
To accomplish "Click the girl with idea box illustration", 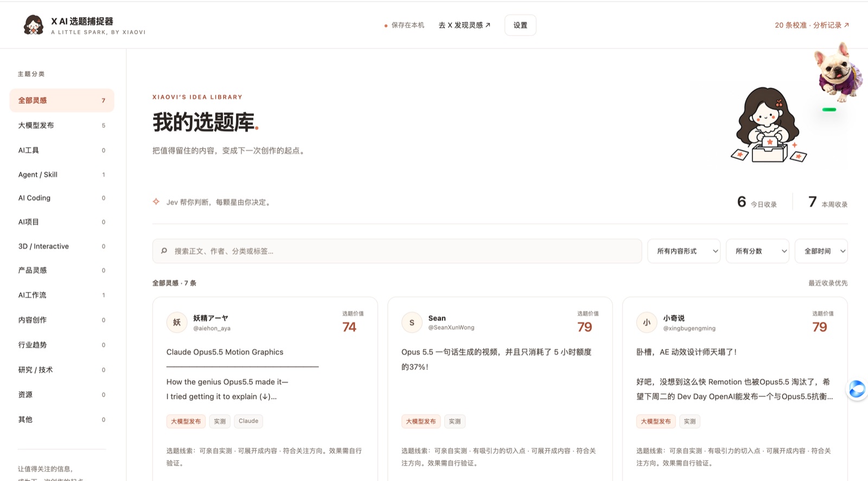I will (769, 125).
